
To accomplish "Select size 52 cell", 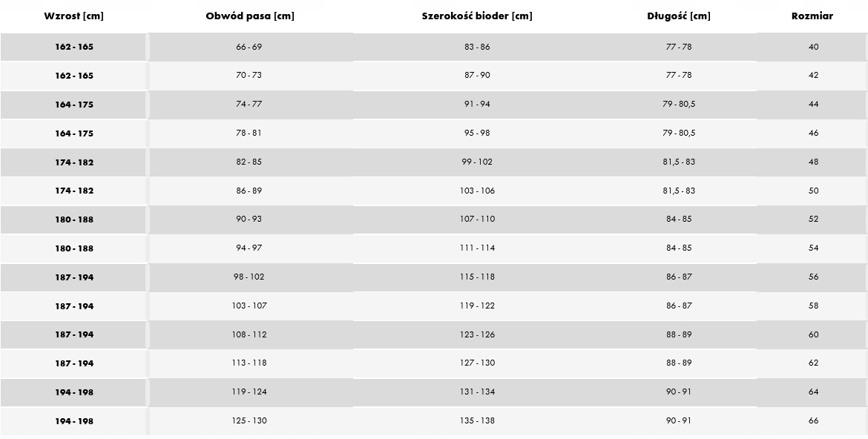I will [x=814, y=219].
